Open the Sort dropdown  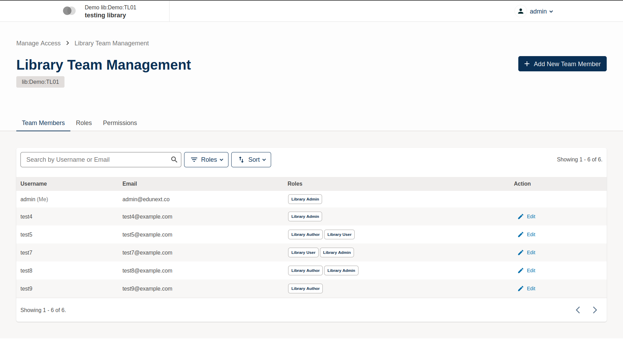click(251, 160)
